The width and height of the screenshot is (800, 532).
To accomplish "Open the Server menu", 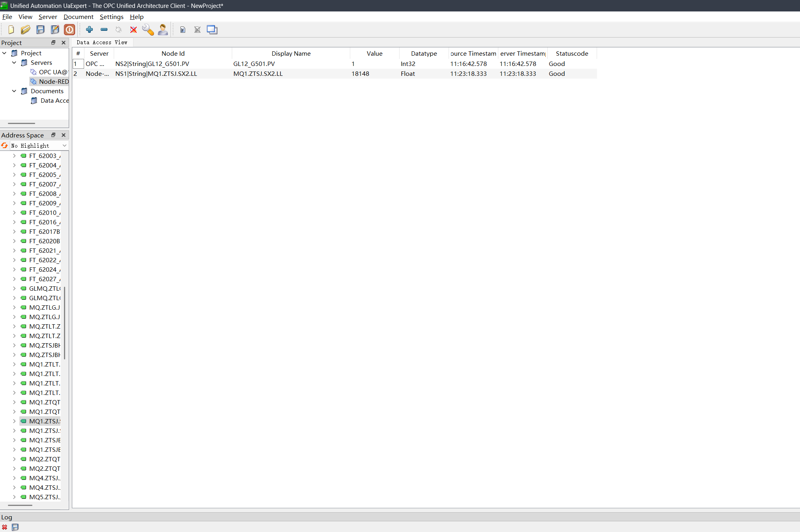I will [x=48, y=17].
